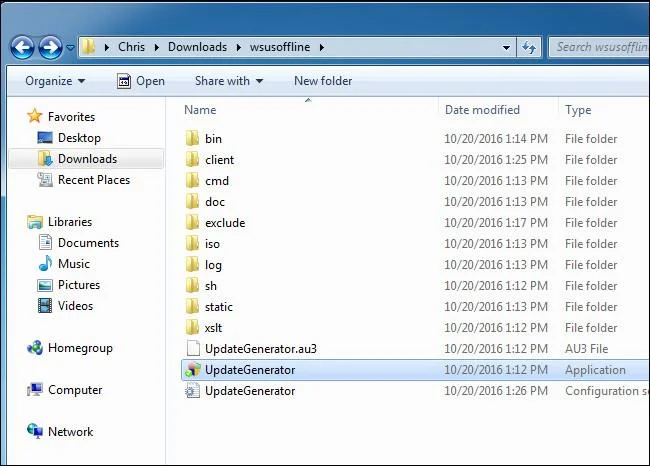Select the cmd folder
This screenshot has width=650, height=466.
217,181
